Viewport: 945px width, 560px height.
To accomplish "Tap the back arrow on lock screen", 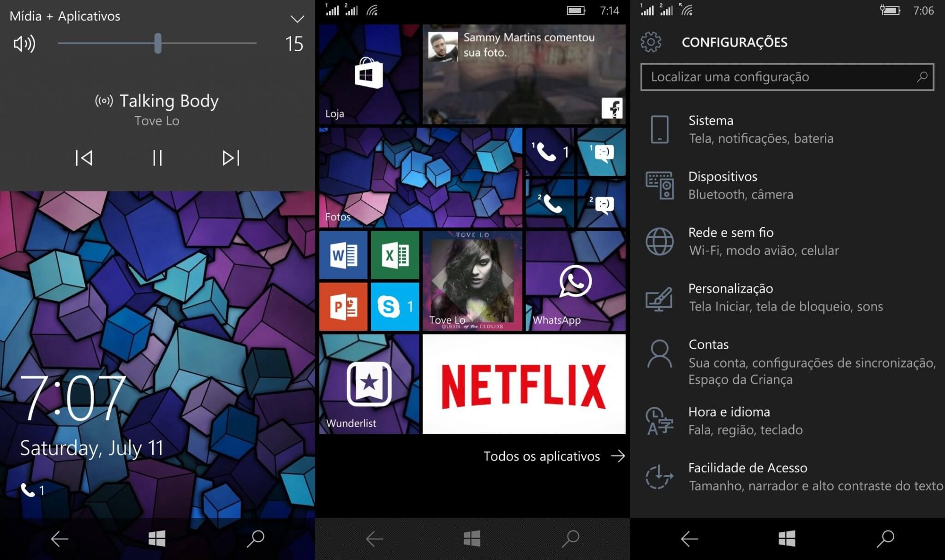I will pyautogui.click(x=60, y=538).
